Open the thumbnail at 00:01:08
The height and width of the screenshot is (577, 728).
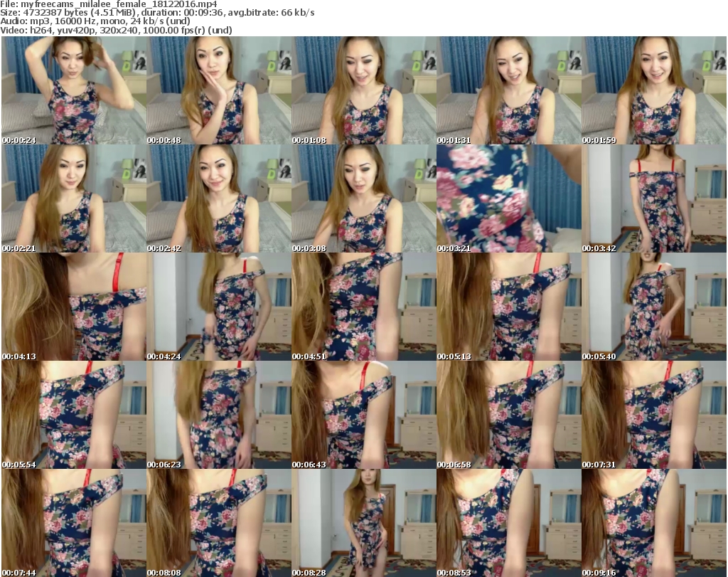pos(363,90)
